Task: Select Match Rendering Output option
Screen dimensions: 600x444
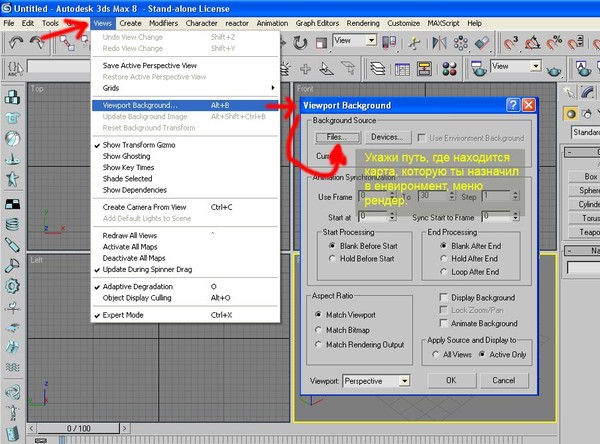Action: 318,344
